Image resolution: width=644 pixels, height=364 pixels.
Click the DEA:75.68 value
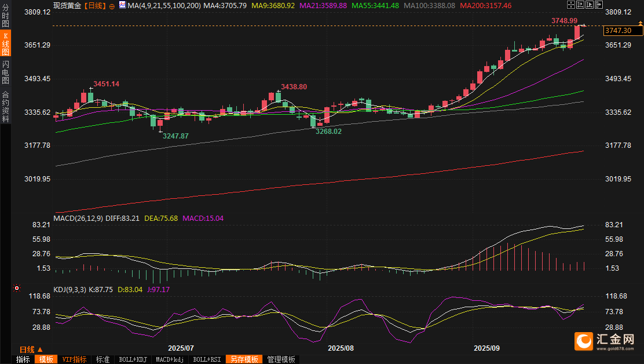[x=161, y=218]
